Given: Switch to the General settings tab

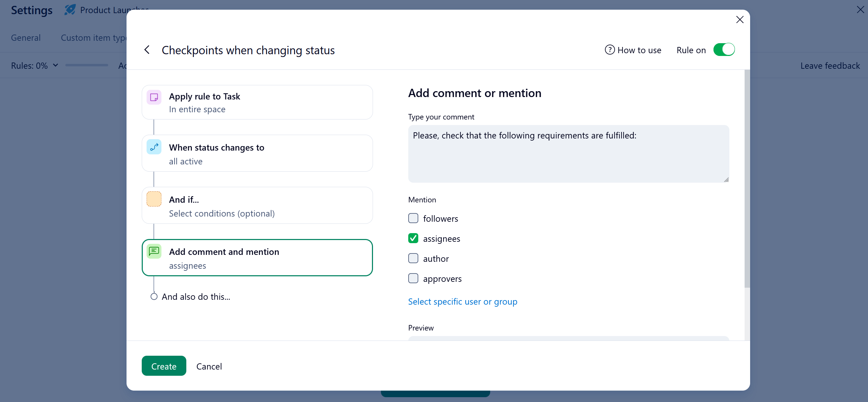Looking at the screenshot, I should tap(26, 38).
